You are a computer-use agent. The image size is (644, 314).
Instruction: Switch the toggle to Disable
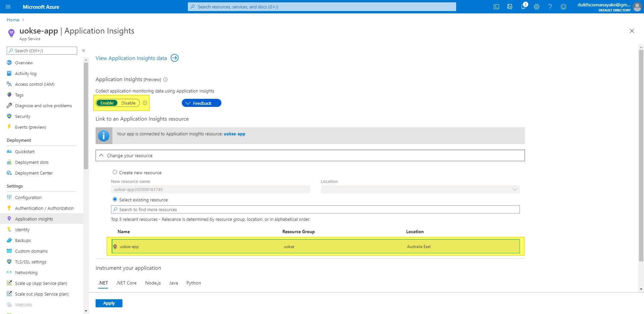pos(128,103)
